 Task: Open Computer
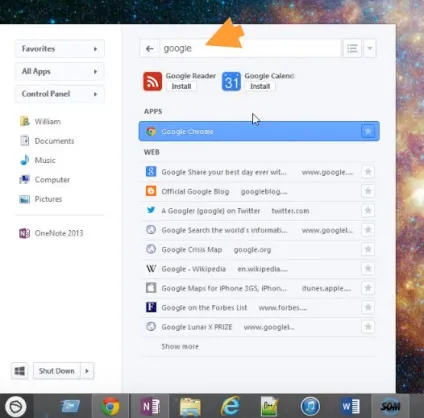45,180
